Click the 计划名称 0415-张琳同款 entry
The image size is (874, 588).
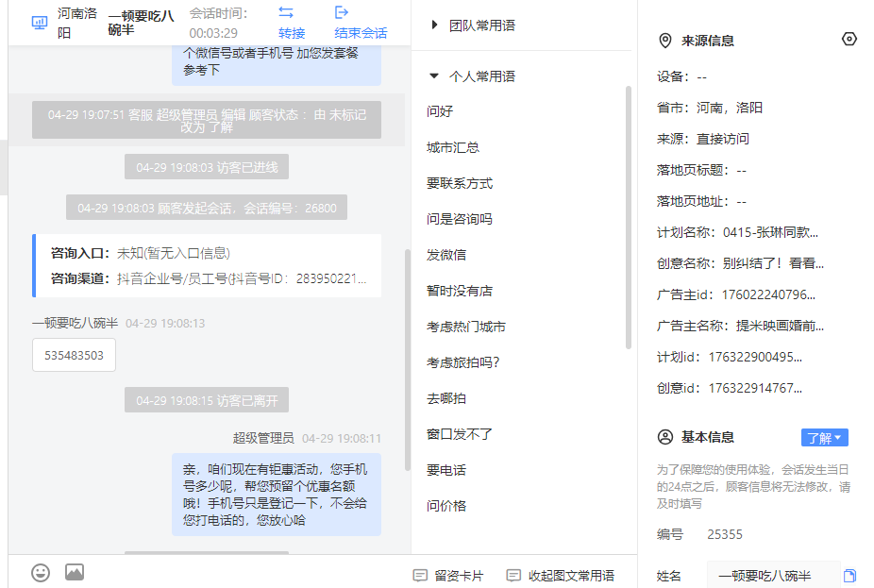pos(737,232)
